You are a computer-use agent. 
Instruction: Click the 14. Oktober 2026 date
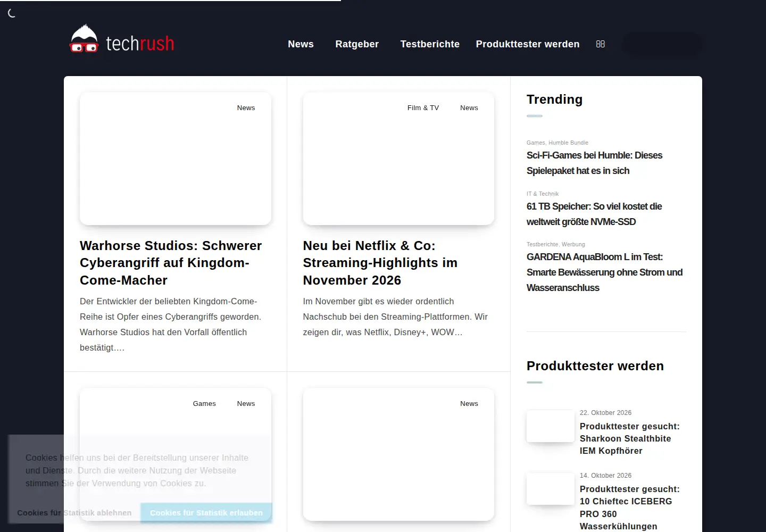coord(605,476)
